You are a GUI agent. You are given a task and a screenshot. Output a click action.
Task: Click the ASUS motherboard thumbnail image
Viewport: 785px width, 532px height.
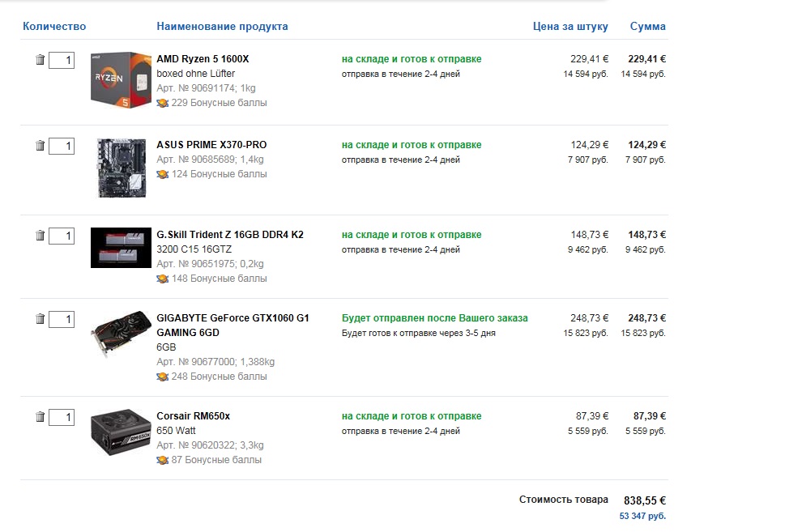pyautogui.click(x=121, y=168)
